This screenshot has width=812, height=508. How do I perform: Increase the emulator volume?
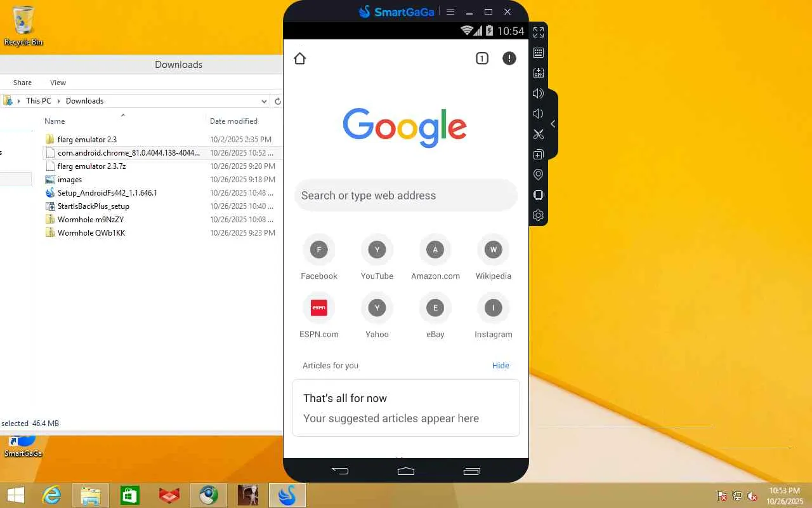(538, 93)
